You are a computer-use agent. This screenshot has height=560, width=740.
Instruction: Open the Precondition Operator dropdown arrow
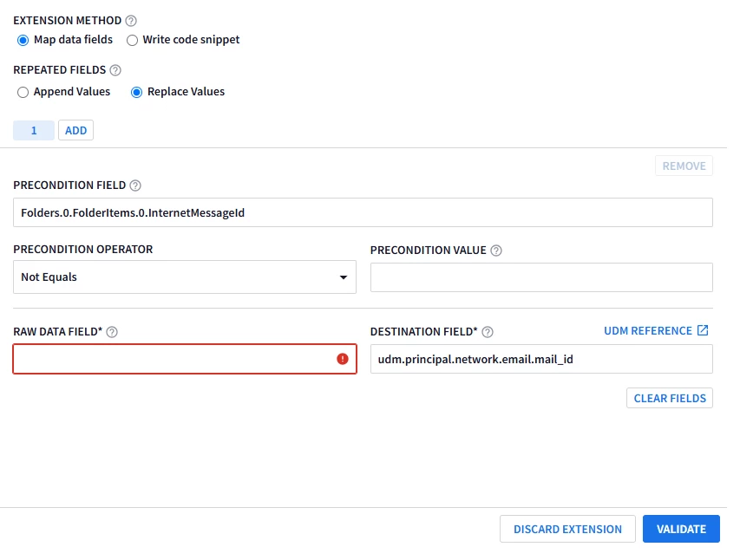[344, 277]
